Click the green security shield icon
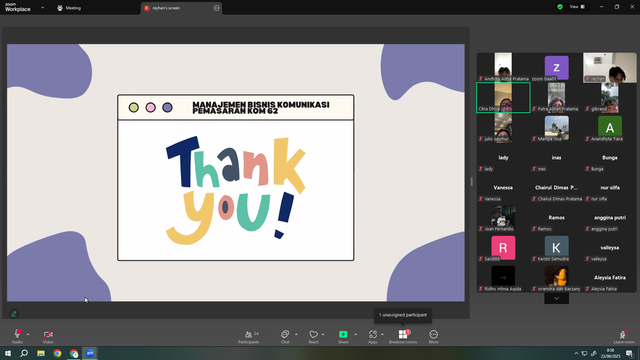Viewport: 640px width, 360px height. pos(560,7)
